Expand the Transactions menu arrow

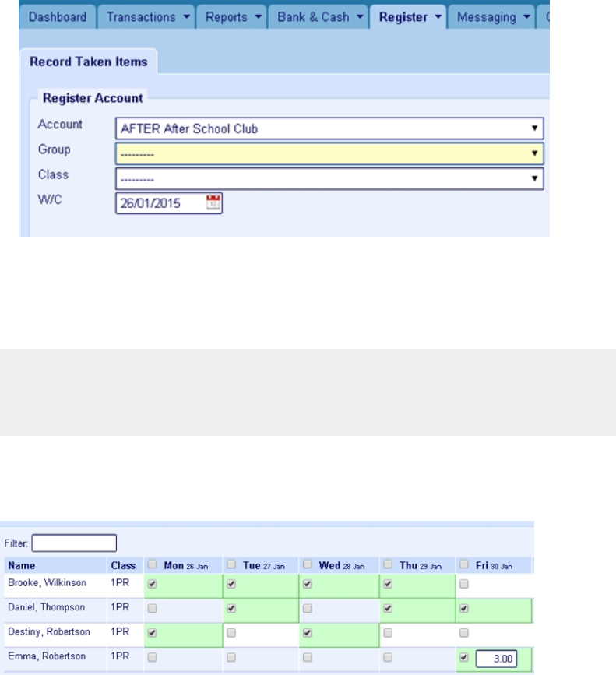point(186,17)
